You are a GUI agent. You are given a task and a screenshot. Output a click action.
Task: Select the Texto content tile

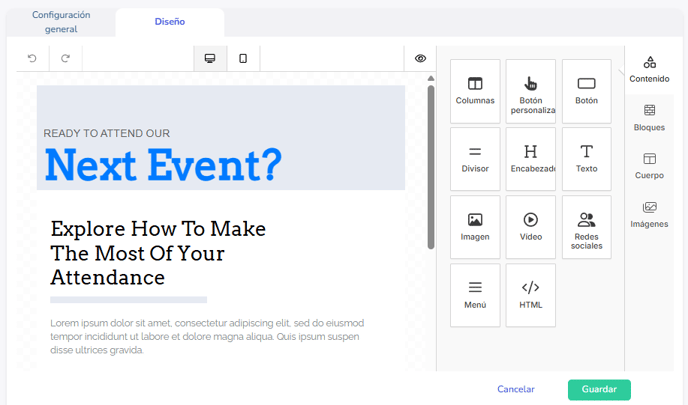[587, 159]
